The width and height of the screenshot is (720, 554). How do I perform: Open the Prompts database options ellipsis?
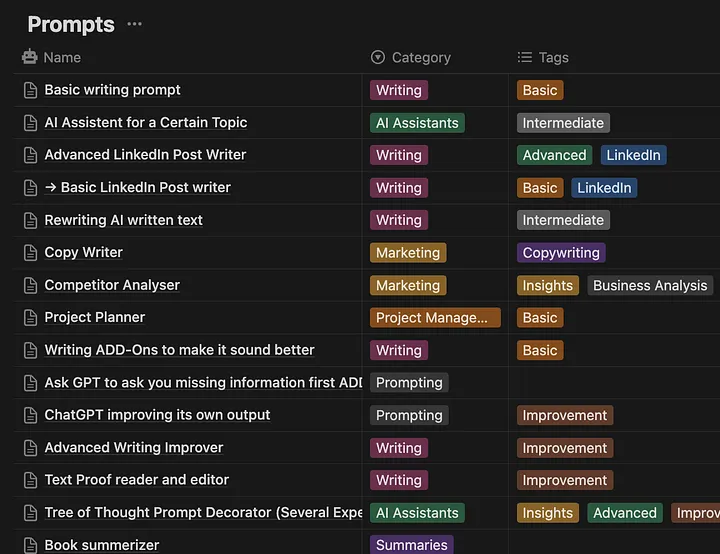click(134, 24)
